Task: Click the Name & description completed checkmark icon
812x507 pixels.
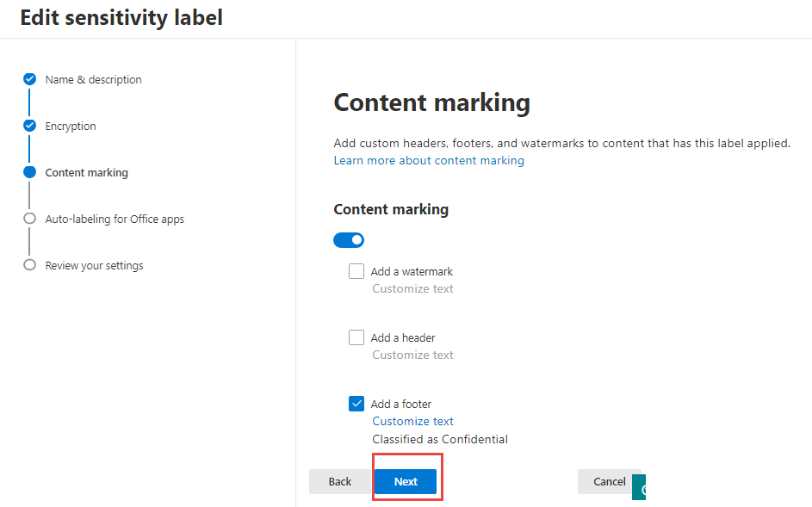Action: [29, 79]
